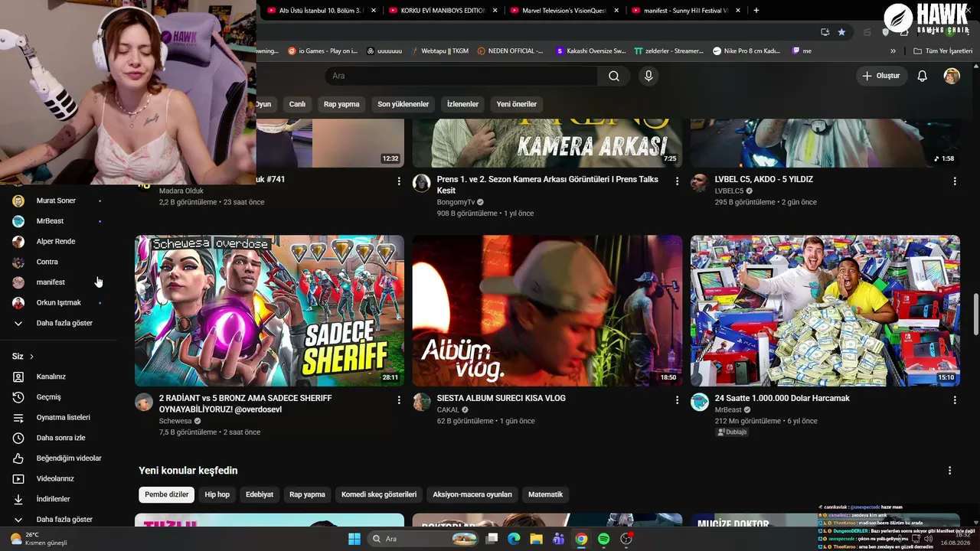Screen dimensions: 980x551
Task: Play the Albüm vlog video thumbnail
Action: pyautogui.click(x=547, y=311)
